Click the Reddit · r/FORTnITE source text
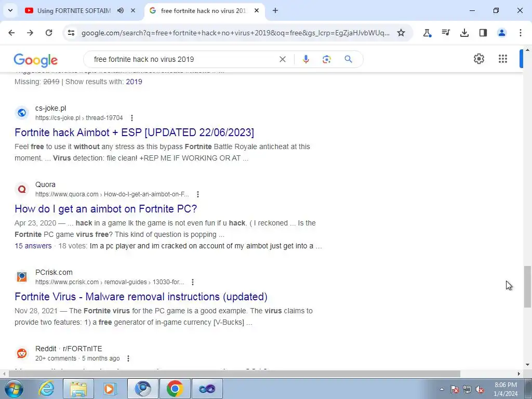Screen dimensions: 532x399 [x=69, y=349]
